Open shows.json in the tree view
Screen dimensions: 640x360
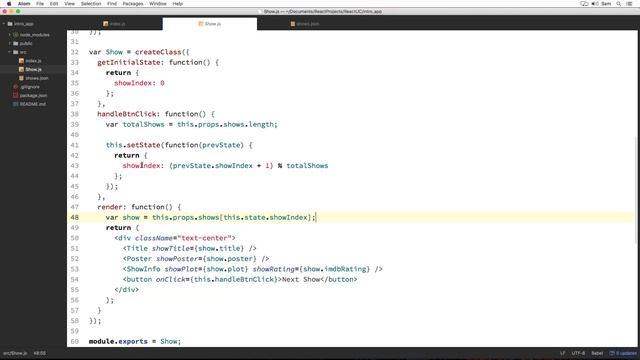point(37,78)
